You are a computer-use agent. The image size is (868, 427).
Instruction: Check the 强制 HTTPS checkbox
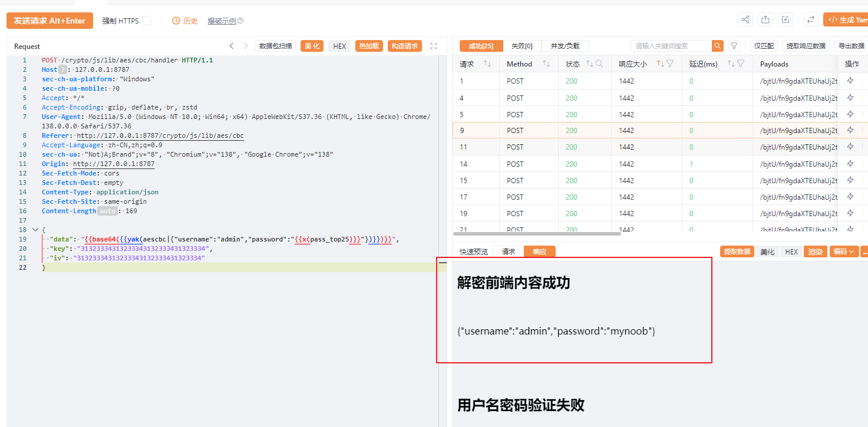(147, 21)
